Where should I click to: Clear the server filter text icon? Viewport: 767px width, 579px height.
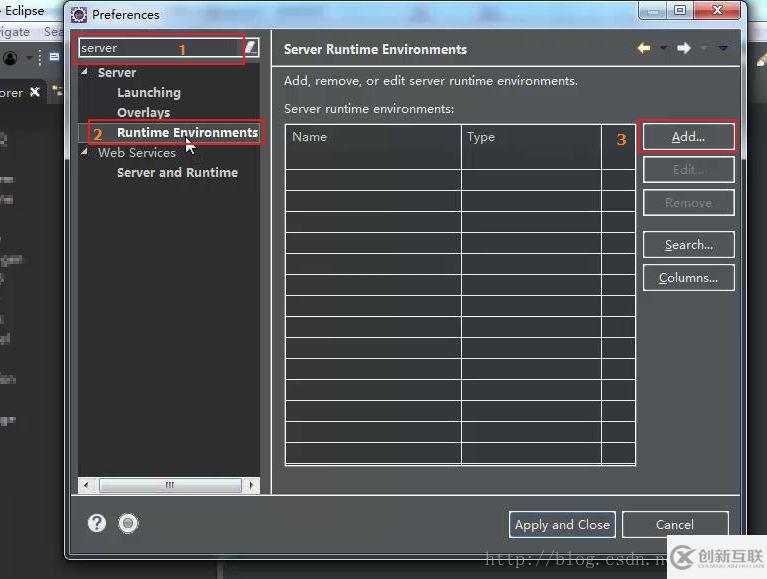pyautogui.click(x=250, y=47)
